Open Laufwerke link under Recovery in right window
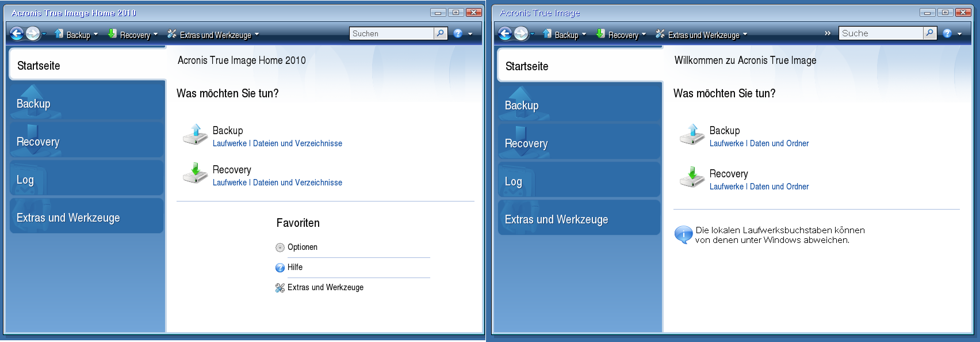Image resolution: width=980 pixels, height=342 pixels. pos(726,187)
